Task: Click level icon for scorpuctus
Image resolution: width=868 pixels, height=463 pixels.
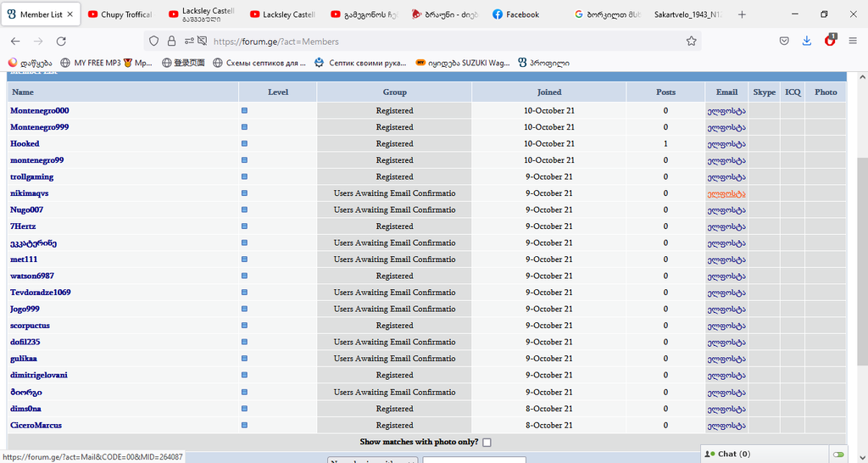Action: click(x=244, y=326)
